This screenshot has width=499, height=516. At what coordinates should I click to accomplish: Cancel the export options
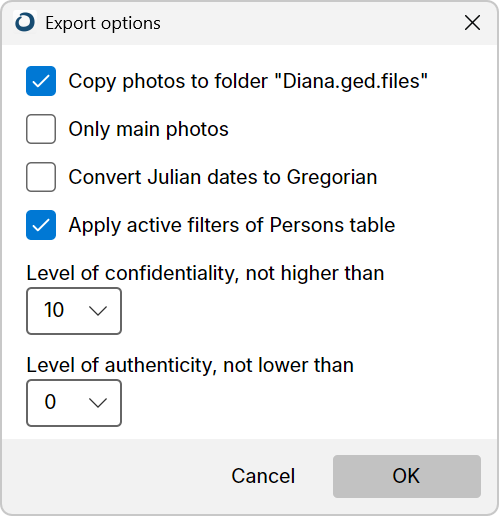coord(263,476)
